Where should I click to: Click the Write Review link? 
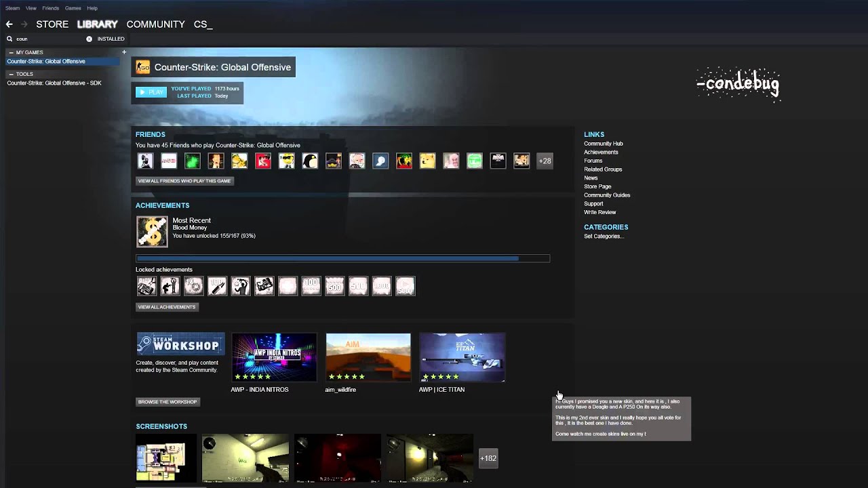[600, 212]
